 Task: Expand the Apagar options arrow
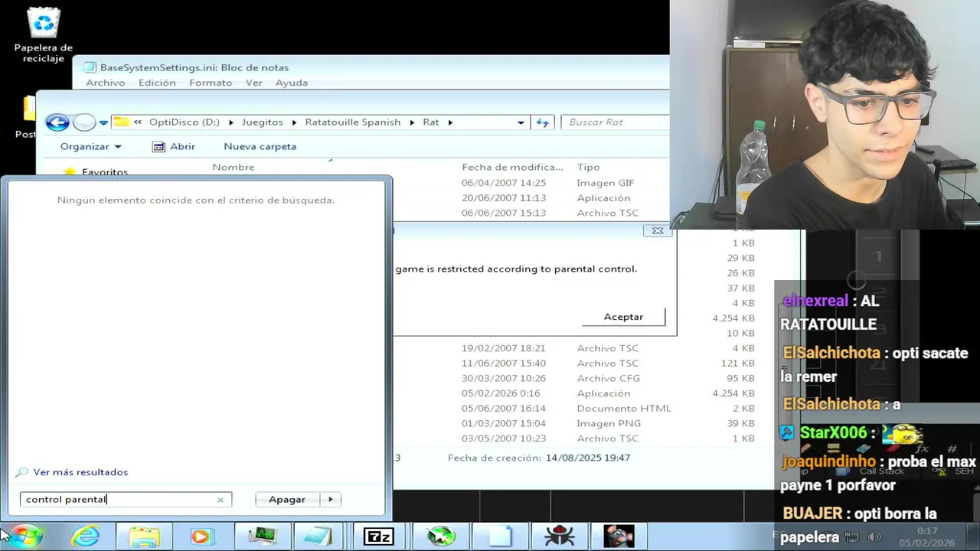(x=330, y=499)
